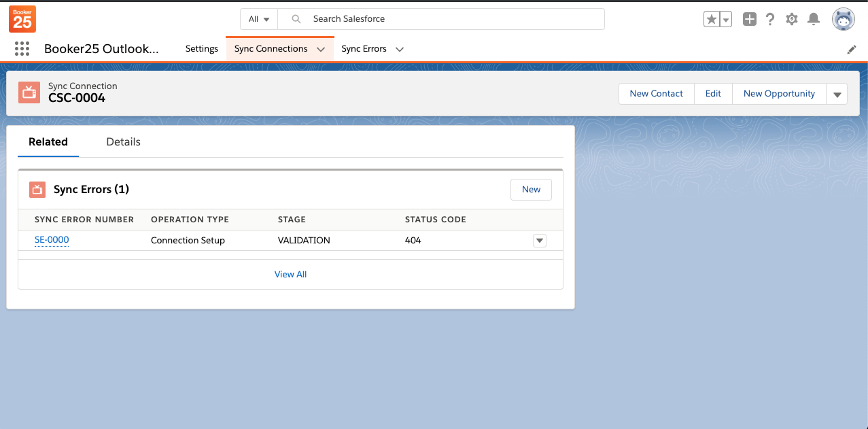Viewport: 868px width, 429px height.
Task: Open the user avatar profile menu
Action: (844, 20)
